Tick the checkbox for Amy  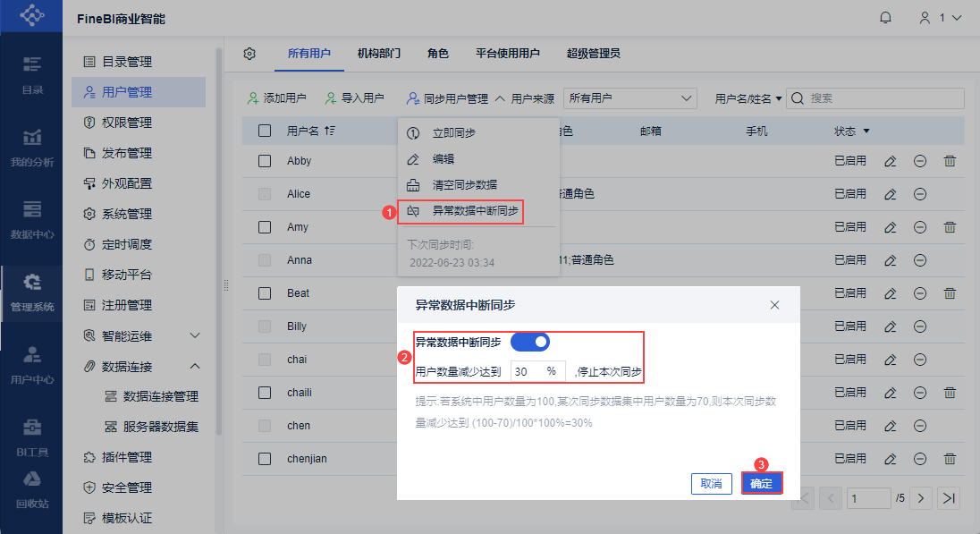pos(265,227)
